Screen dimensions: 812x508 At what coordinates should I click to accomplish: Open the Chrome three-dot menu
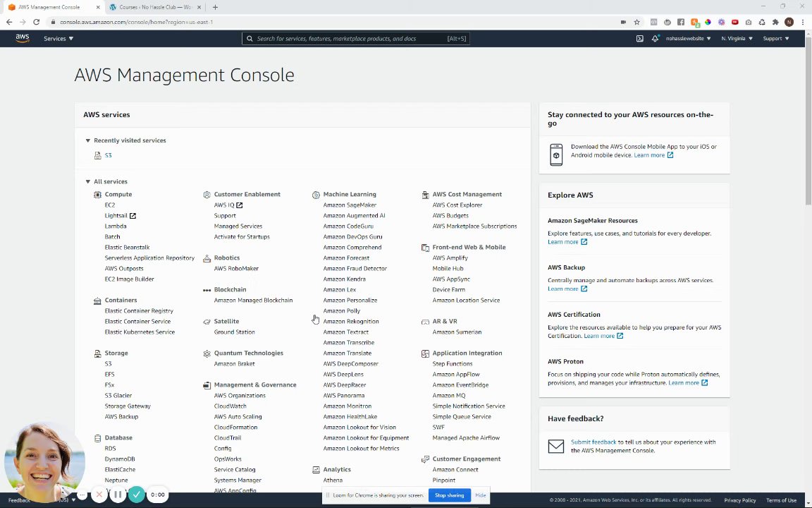[804, 22]
